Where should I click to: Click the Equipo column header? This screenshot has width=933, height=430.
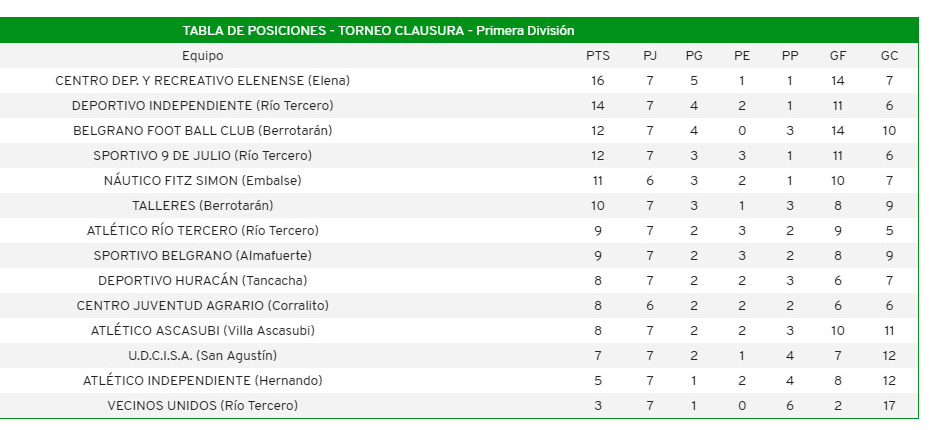(x=202, y=56)
